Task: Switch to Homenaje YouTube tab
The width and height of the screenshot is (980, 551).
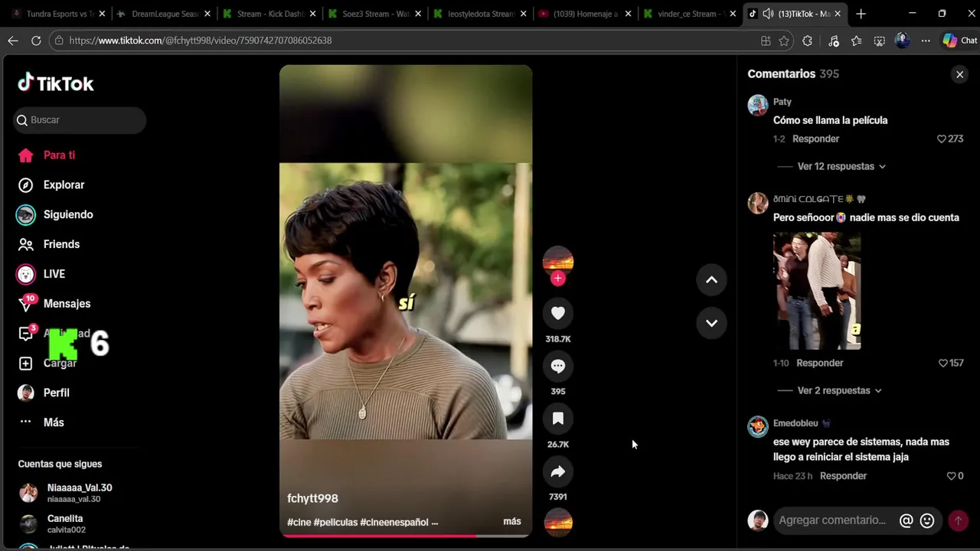Action: coord(585,14)
